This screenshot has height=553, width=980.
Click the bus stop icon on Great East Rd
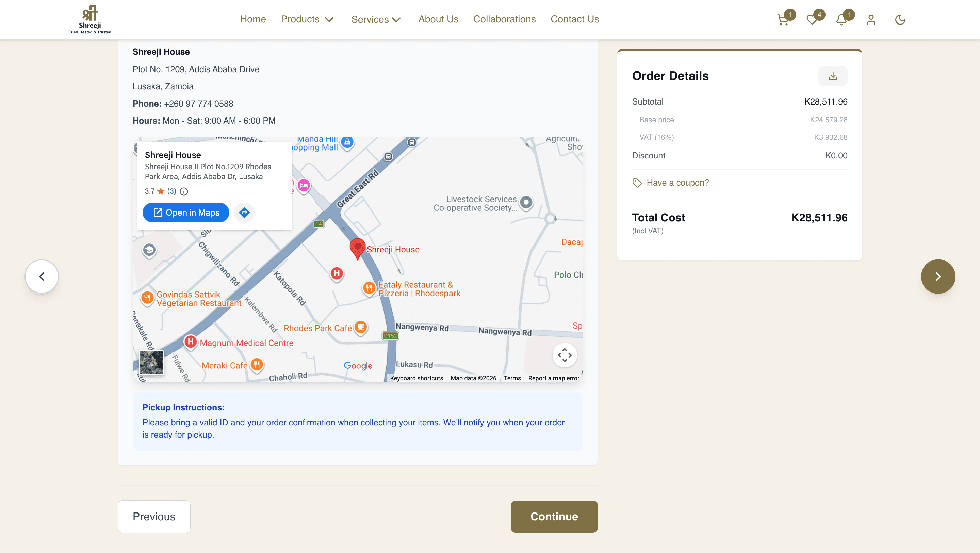tap(388, 157)
